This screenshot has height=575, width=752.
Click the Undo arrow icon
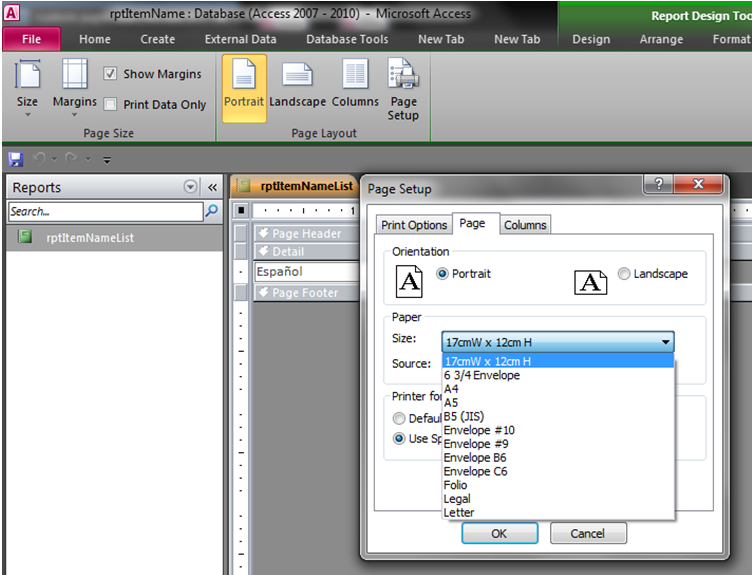[x=40, y=158]
